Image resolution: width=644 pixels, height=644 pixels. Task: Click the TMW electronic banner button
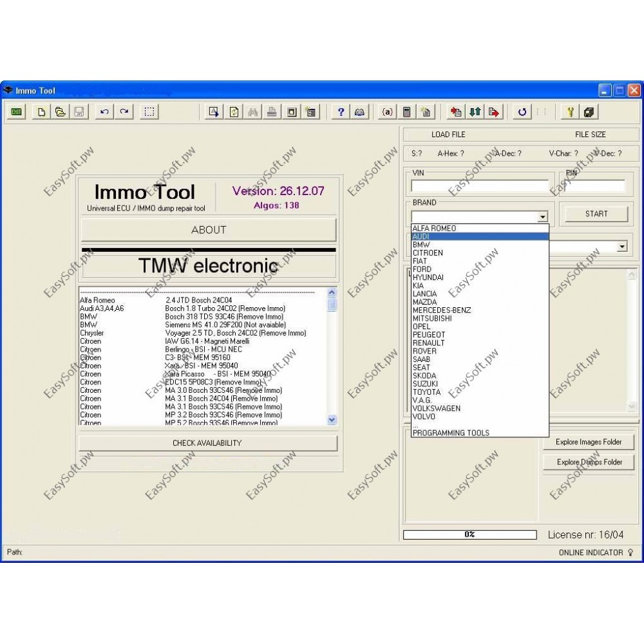[x=209, y=265]
